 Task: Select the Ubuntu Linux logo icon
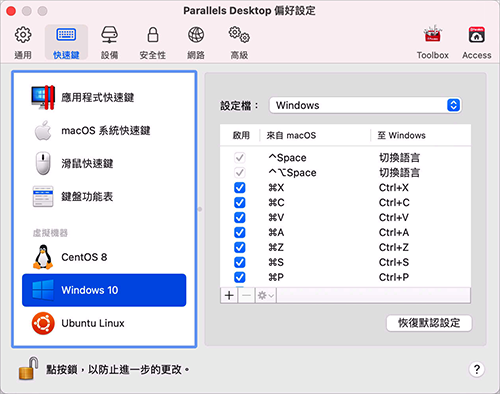pyautogui.click(x=43, y=323)
